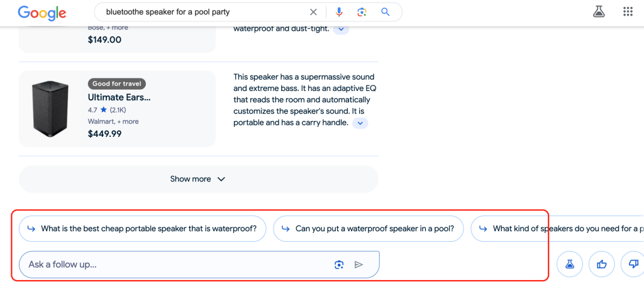This screenshot has width=644, height=292.
Task: Open Search Labs flask icon in header
Action: click(598, 12)
